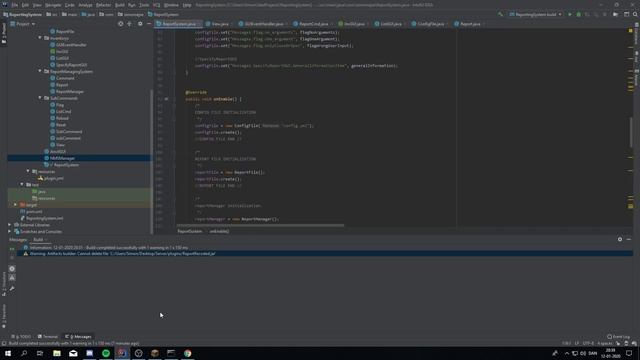Open Windows notification center icon
Viewport: 640px width, 360px height.
tap(629, 353)
